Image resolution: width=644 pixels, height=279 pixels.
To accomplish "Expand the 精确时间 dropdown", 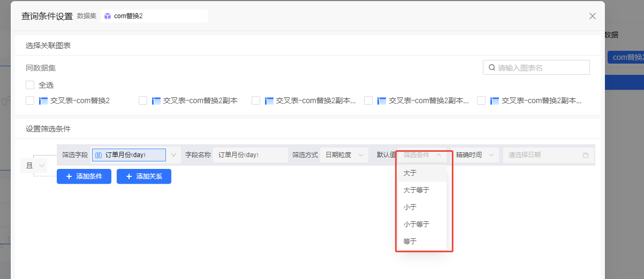I will point(474,155).
